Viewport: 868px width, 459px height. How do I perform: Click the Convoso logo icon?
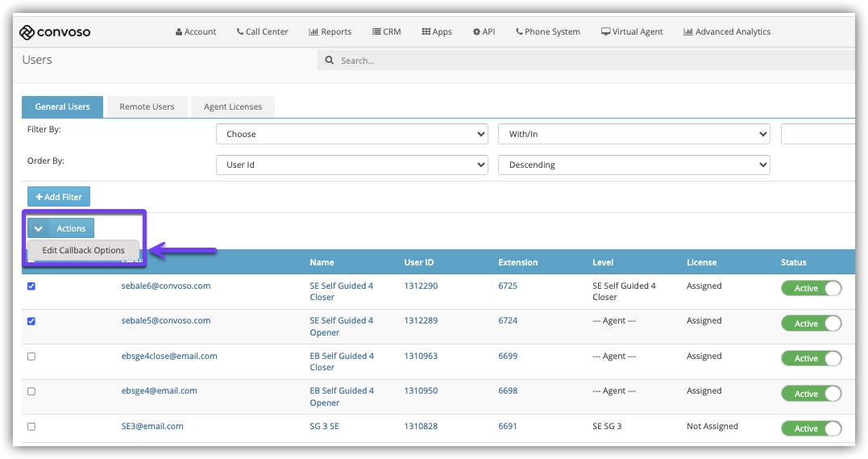click(x=27, y=32)
